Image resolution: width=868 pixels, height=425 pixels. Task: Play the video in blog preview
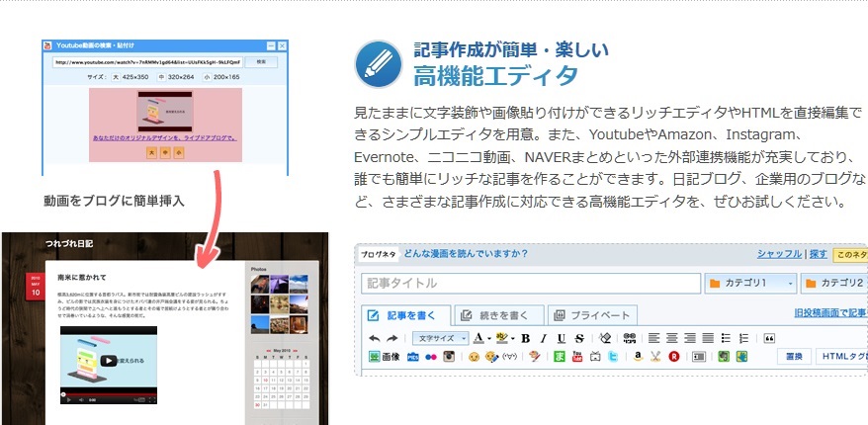point(106,361)
